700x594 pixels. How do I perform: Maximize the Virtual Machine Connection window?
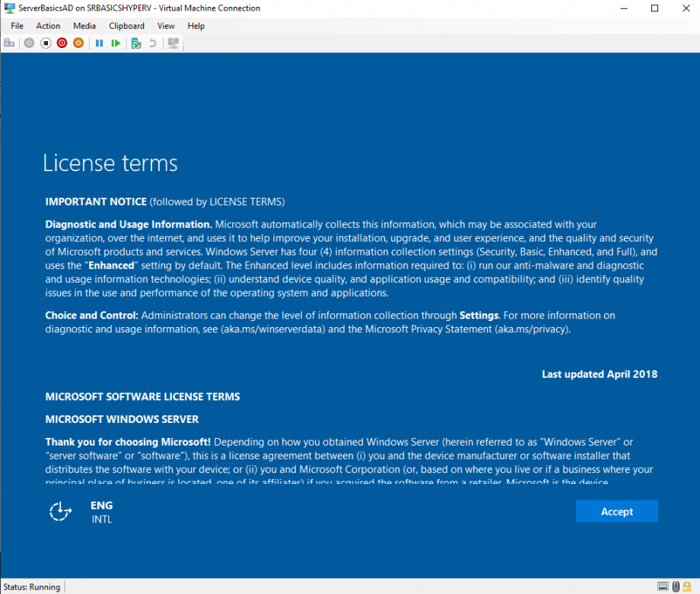point(654,8)
